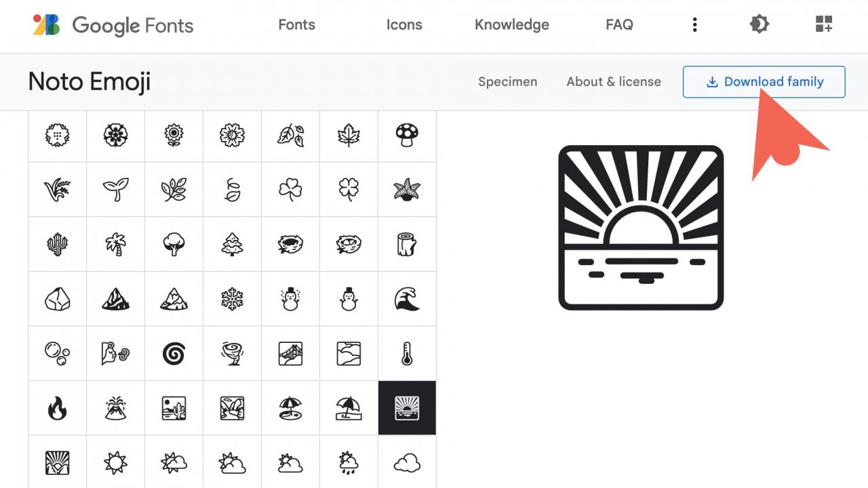Open the Icons navigation tab
Viewport: 868px width, 488px height.
click(404, 25)
